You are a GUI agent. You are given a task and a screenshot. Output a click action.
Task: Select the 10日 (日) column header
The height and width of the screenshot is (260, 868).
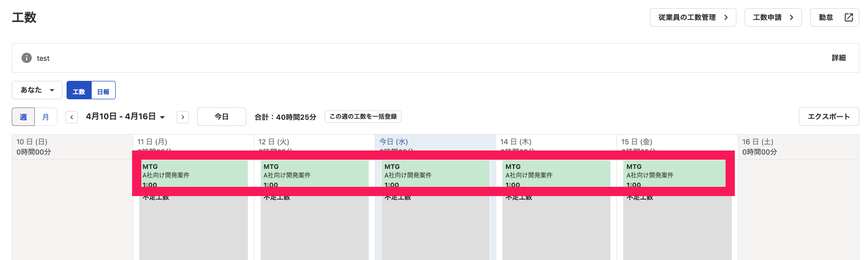tap(72, 146)
